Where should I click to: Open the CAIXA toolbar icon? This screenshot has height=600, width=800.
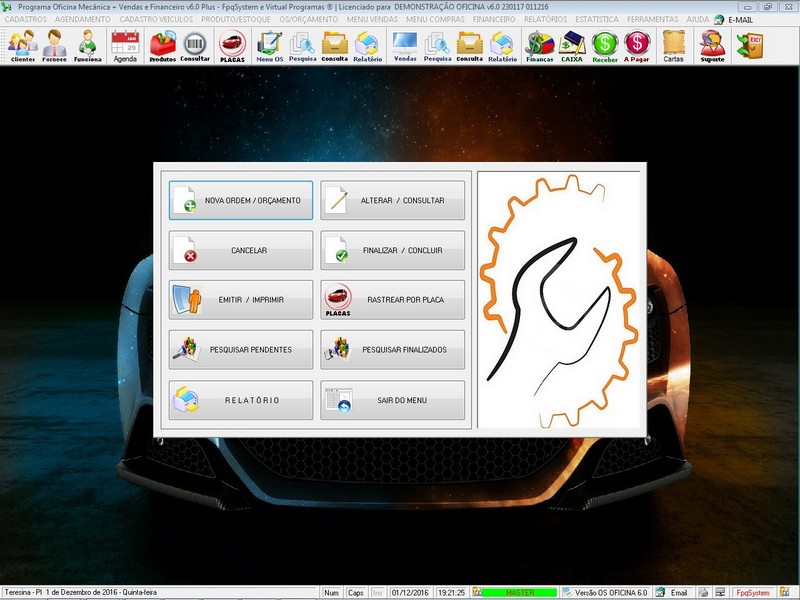click(572, 45)
